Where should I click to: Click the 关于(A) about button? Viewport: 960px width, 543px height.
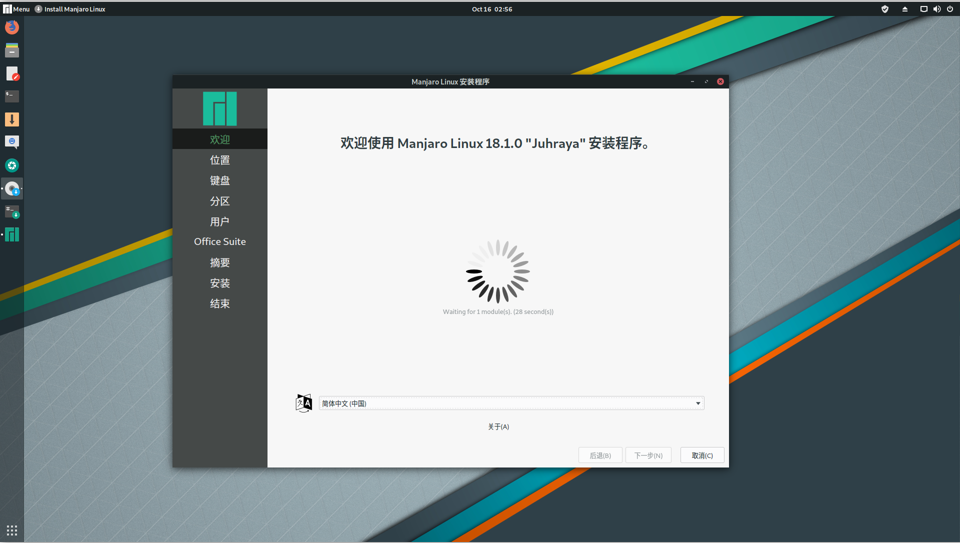pos(498,427)
